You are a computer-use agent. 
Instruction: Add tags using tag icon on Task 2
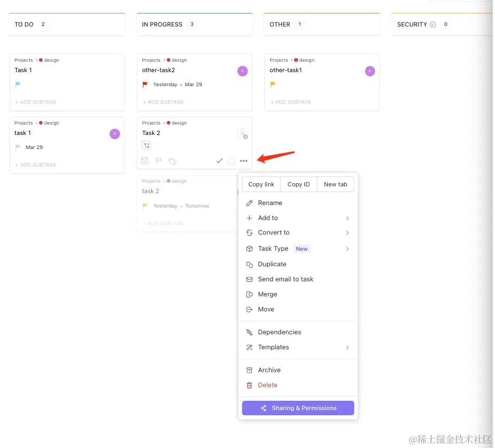point(172,161)
